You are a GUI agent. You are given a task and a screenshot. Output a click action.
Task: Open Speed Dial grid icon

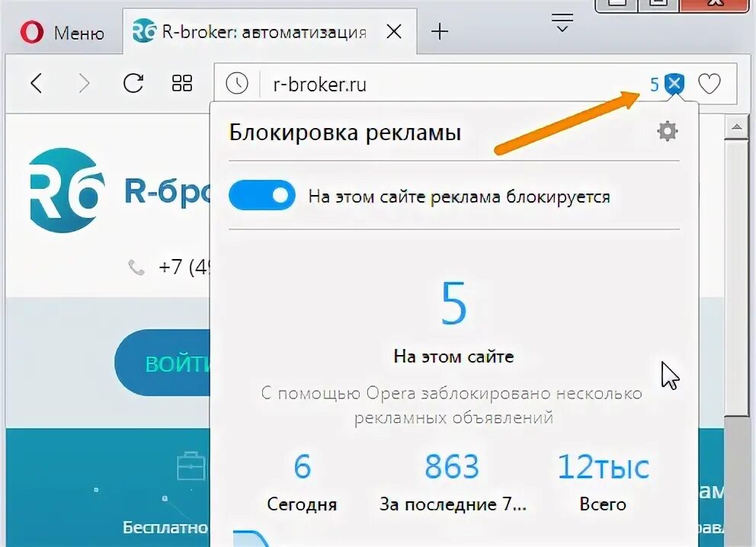182,83
